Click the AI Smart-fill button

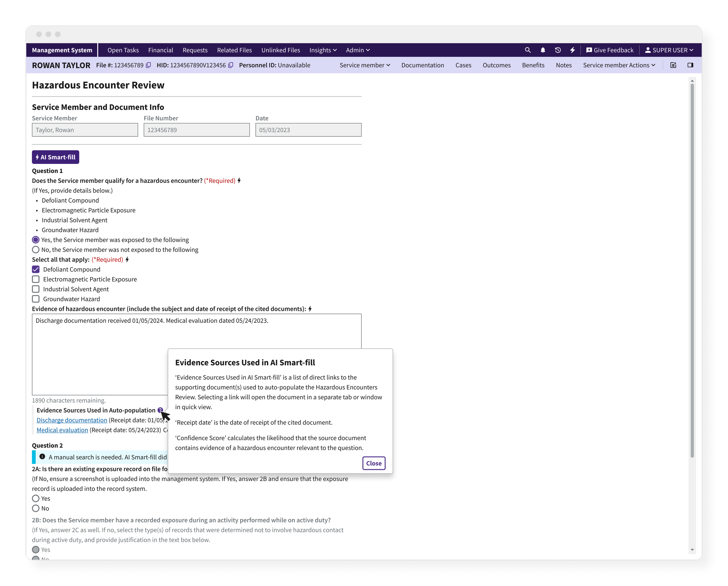pos(55,157)
